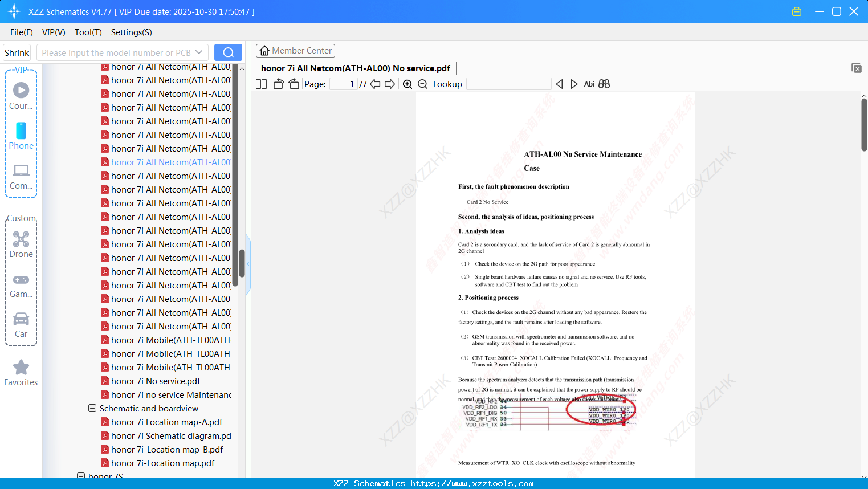The height and width of the screenshot is (489, 868).
Task: Open Favorites star
Action: coord(21,373)
